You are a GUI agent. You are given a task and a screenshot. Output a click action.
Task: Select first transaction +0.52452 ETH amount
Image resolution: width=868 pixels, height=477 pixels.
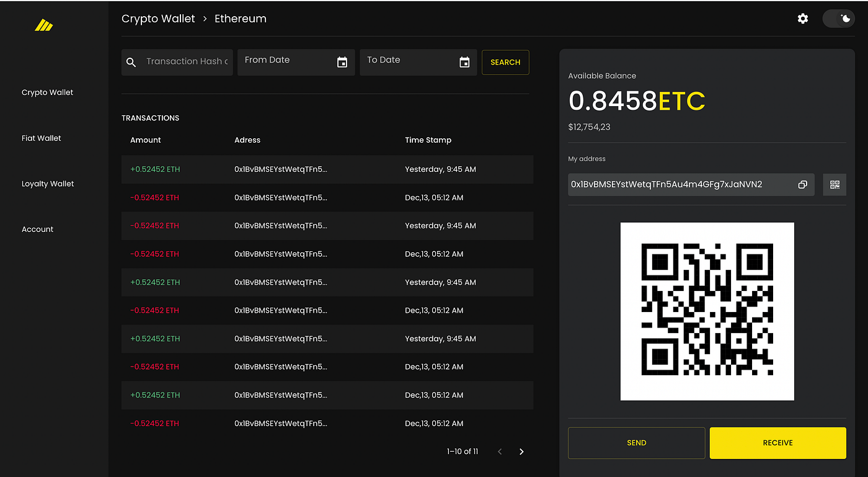155,169
